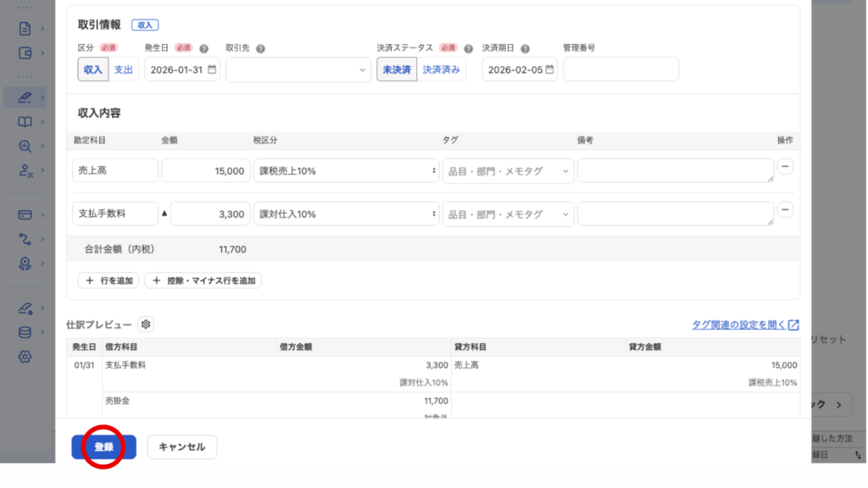Select 支出 as the transaction type
Image resolution: width=868 pixels, height=488 pixels.
124,69
